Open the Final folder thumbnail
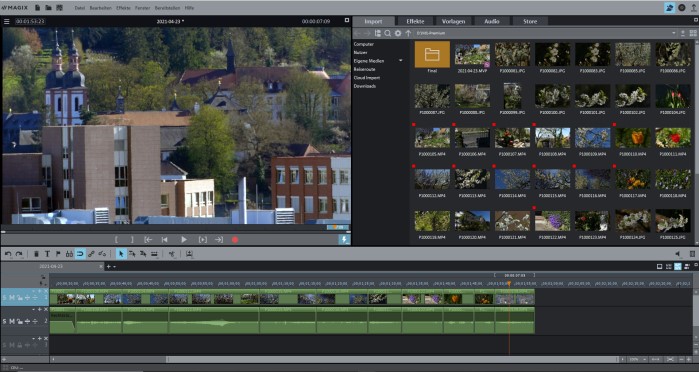699x372 pixels. click(x=432, y=54)
